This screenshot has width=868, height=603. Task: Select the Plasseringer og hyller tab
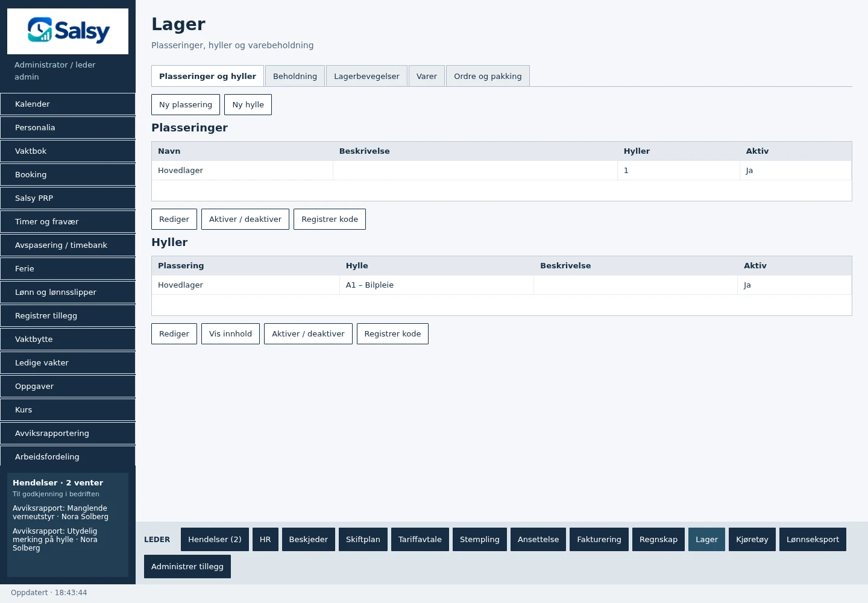tap(207, 76)
